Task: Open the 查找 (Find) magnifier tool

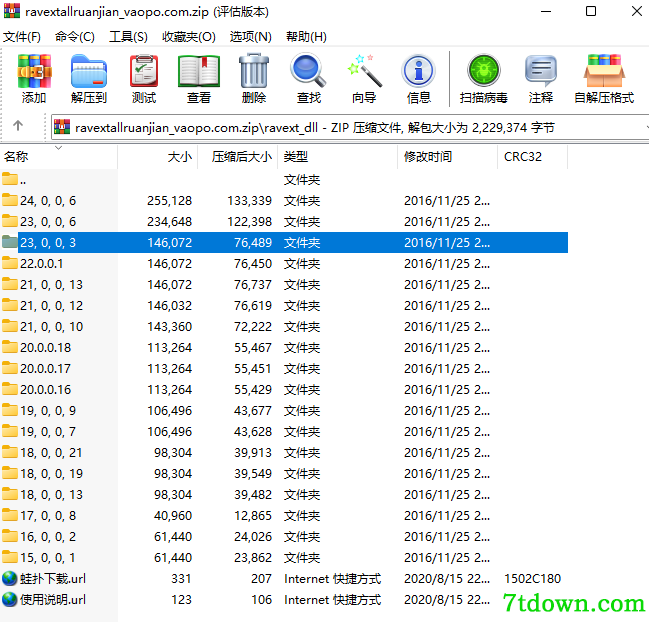Action: tap(308, 71)
